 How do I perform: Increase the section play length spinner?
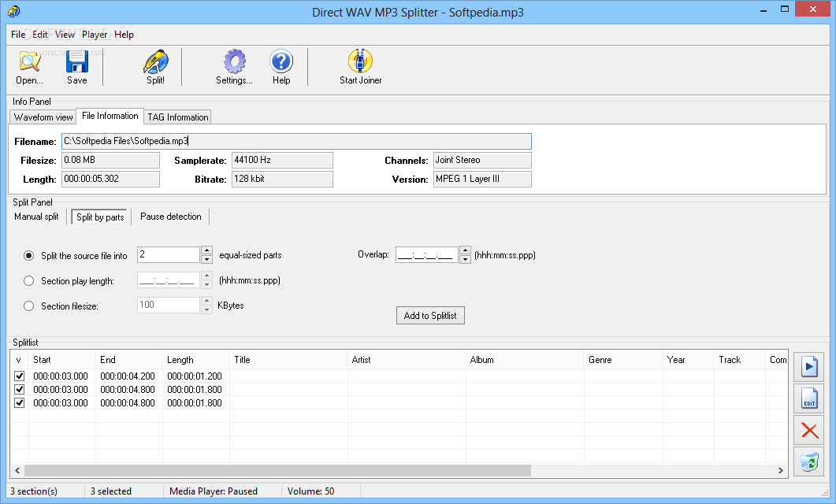[x=207, y=276]
